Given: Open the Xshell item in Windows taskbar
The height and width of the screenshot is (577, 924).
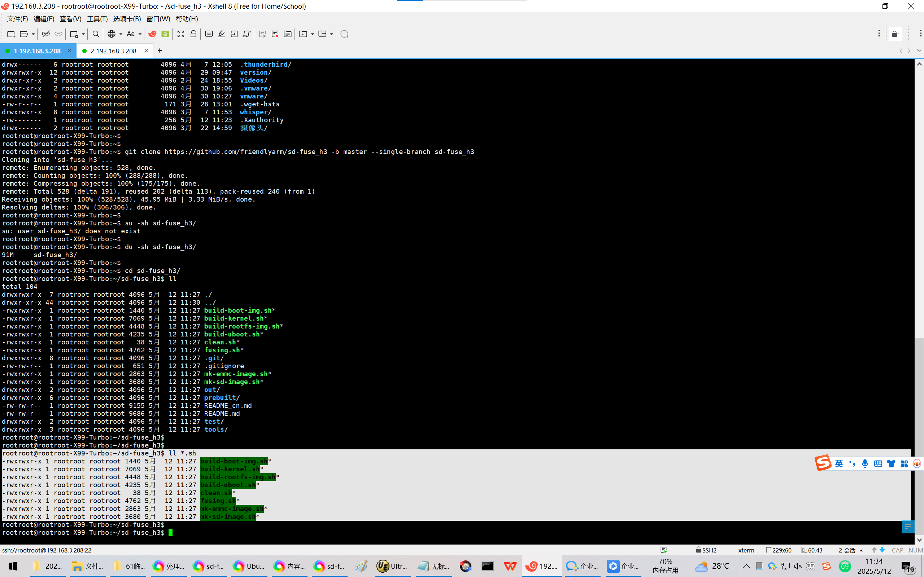Looking at the screenshot, I should point(541,566).
